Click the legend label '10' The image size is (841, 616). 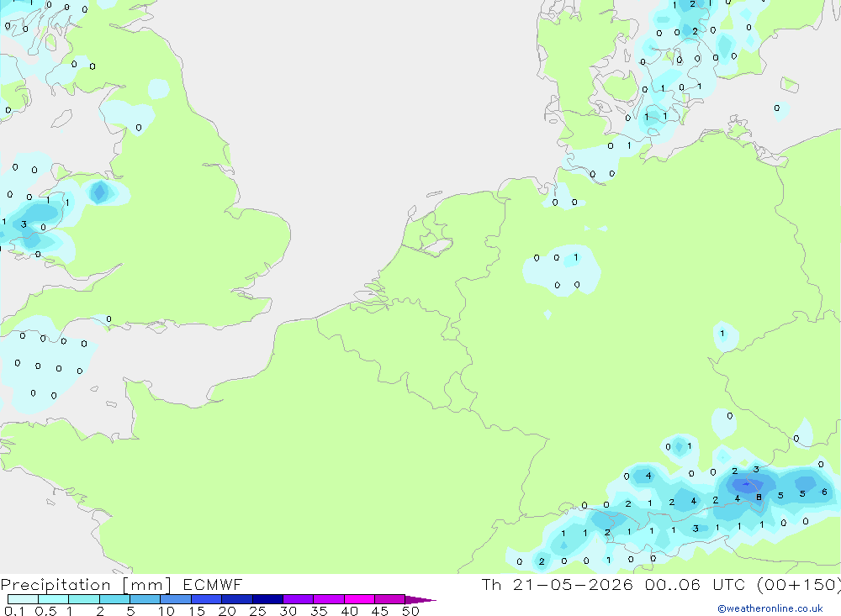pyautogui.click(x=167, y=611)
